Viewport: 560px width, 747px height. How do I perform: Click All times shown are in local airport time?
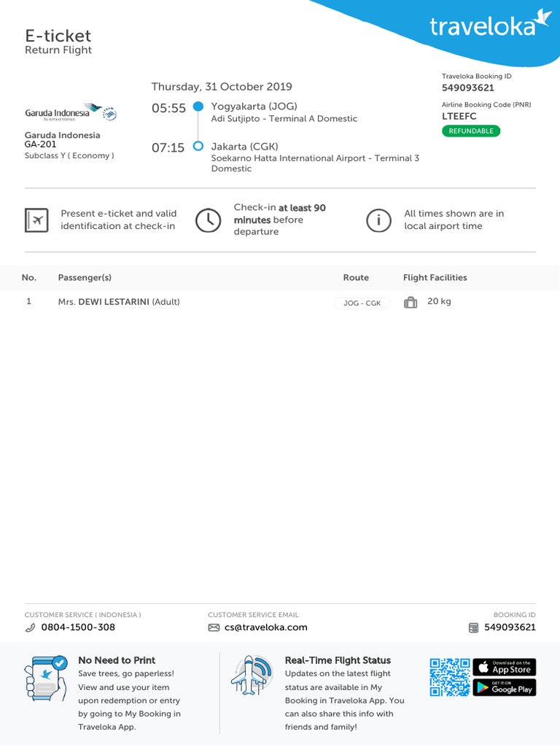(454, 220)
